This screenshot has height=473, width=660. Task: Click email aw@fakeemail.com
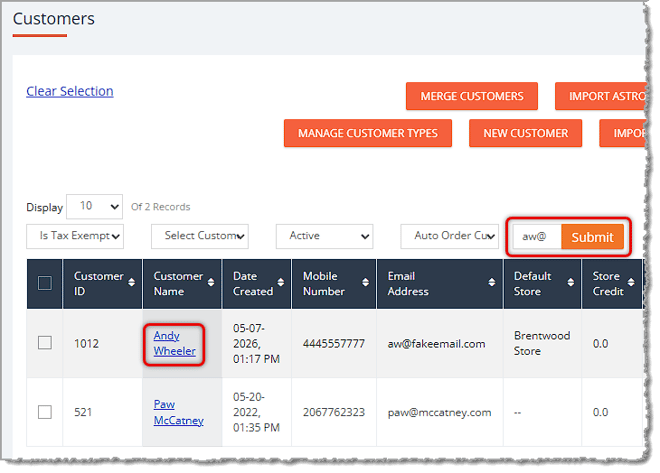[x=436, y=344]
